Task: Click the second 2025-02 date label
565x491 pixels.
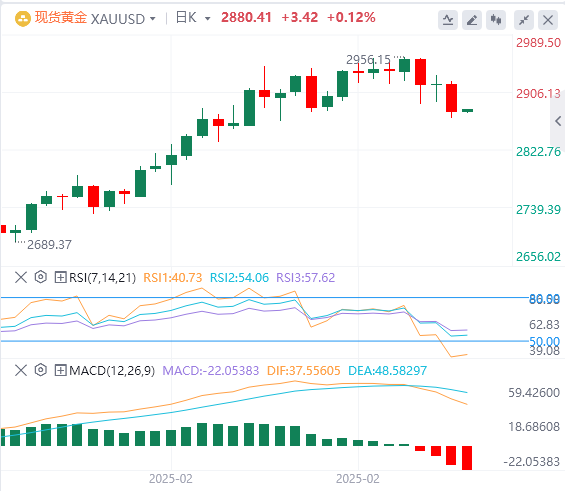Action: [358, 479]
